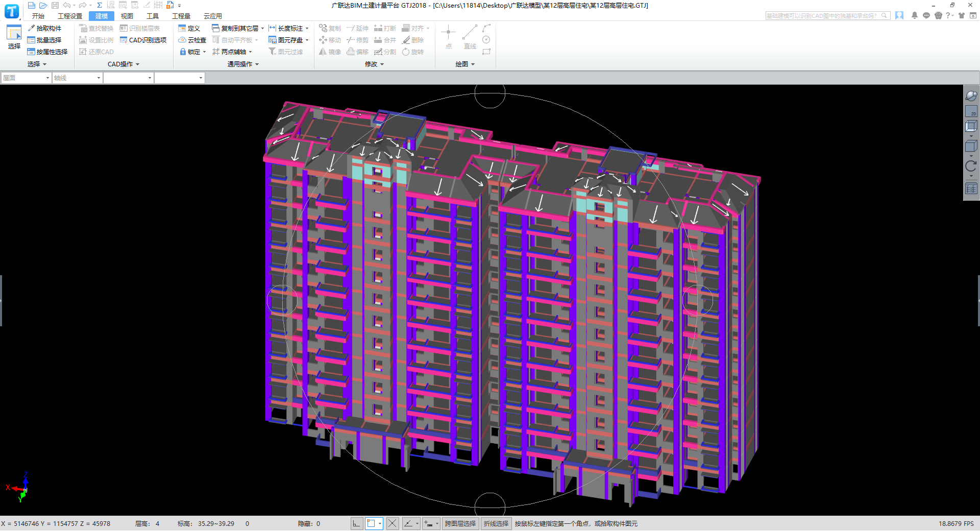Open the 视图 ribbon tab
This screenshot has height=531, width=980.
127,16
